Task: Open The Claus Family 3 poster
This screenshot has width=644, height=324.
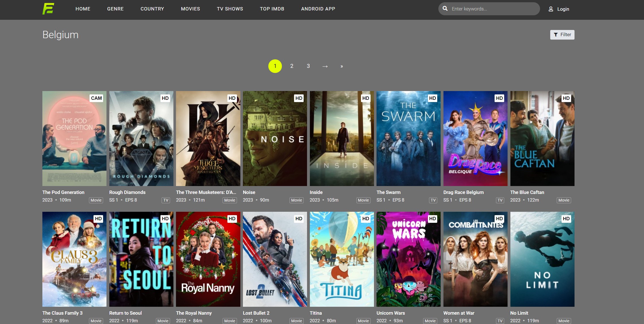Action: point(74,259)
